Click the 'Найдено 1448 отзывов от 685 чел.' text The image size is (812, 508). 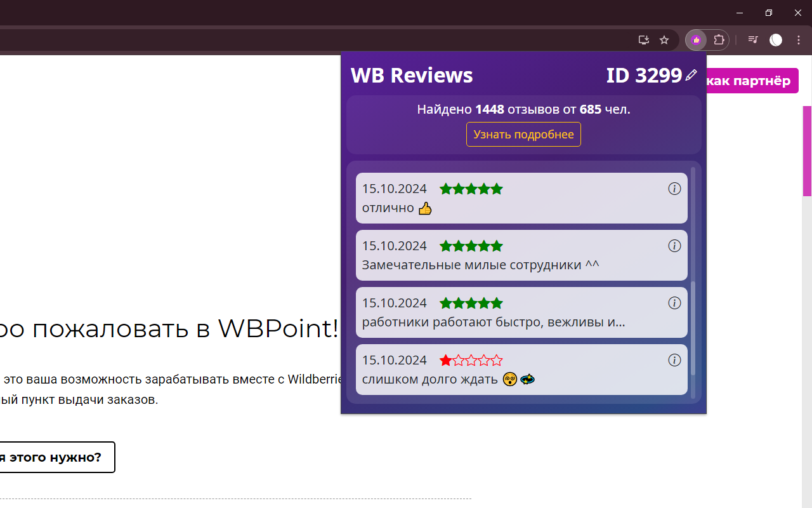[523, 109]
